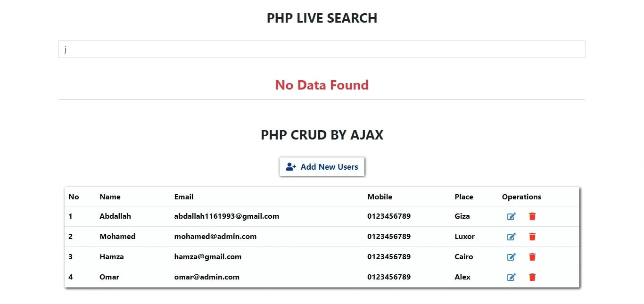The image size is (644, 304).
Task: Edit the Omar user row
Action: 512,277
